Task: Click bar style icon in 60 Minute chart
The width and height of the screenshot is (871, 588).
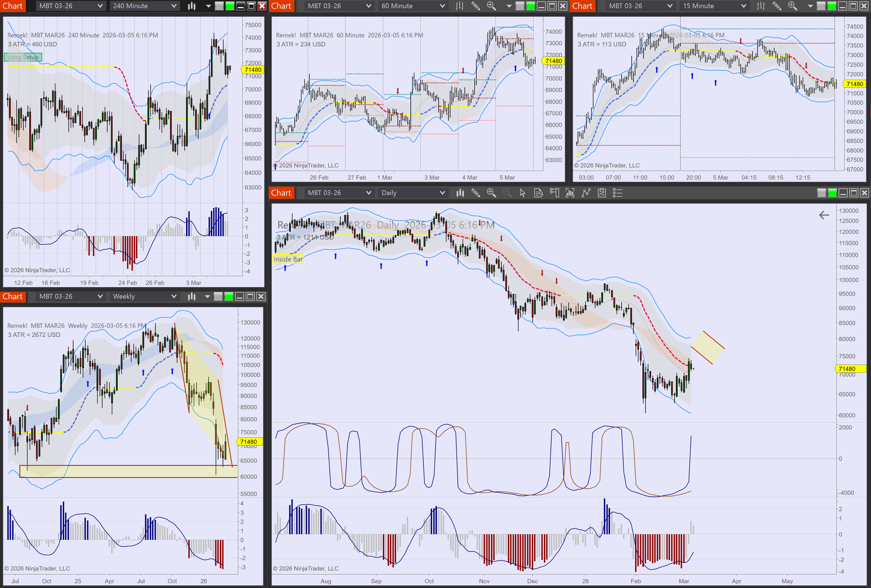Action: [460, 6]
